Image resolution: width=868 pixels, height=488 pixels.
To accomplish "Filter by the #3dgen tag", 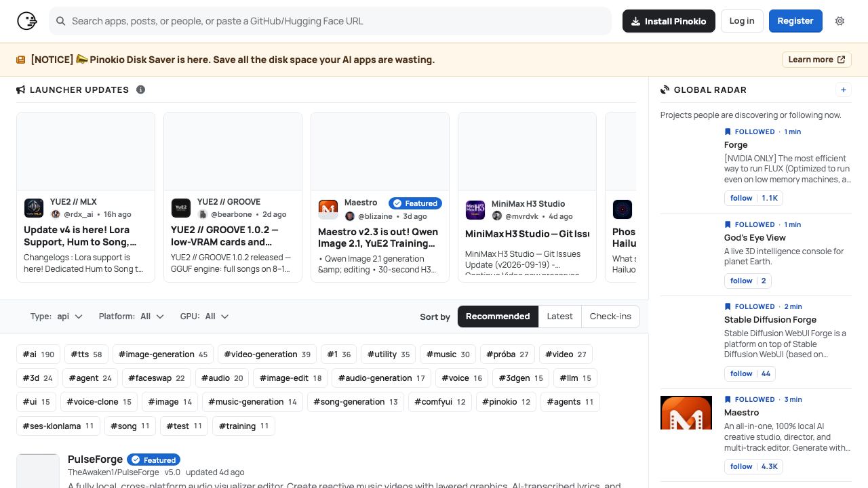I will 521,378.
